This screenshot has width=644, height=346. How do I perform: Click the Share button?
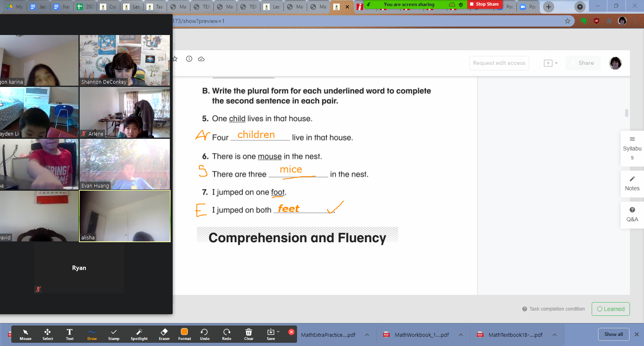pyautogui.click(x=583, y=63)
